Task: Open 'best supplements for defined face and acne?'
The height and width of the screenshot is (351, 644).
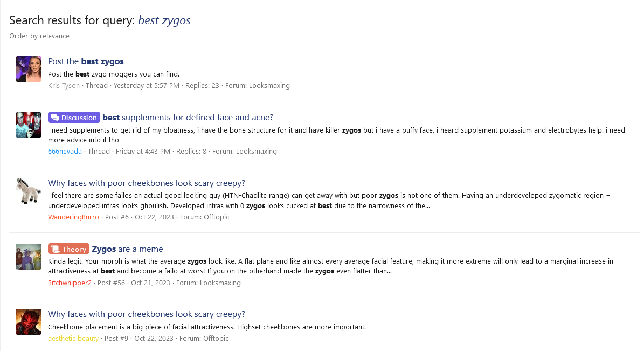Action: click(188, 118)
